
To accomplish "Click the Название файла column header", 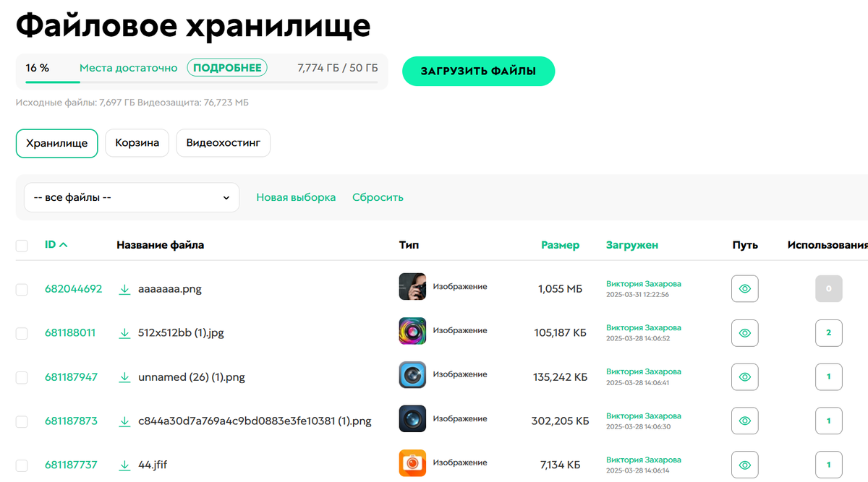I will 160,245.
